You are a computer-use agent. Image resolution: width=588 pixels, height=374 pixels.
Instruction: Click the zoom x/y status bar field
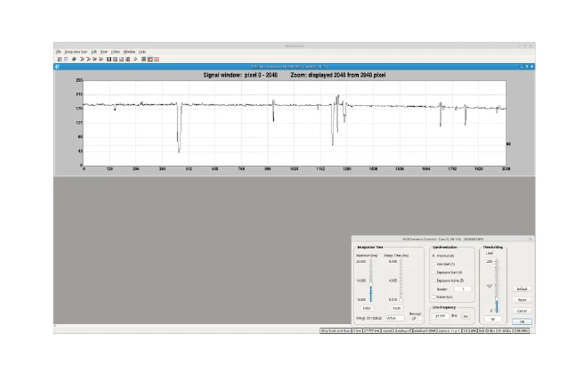tap(448, 330)
